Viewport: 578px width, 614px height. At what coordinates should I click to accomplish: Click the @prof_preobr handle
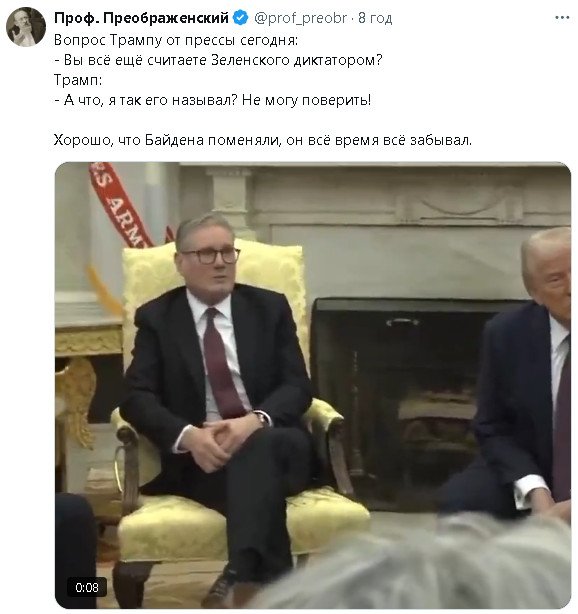[300, 18]
